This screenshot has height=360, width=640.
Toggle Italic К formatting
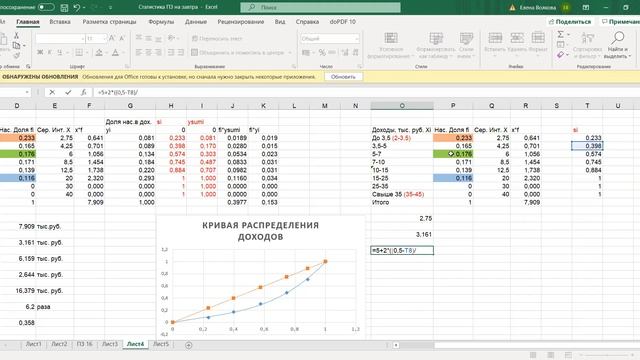pyautogui.click(x=49, y=52)
